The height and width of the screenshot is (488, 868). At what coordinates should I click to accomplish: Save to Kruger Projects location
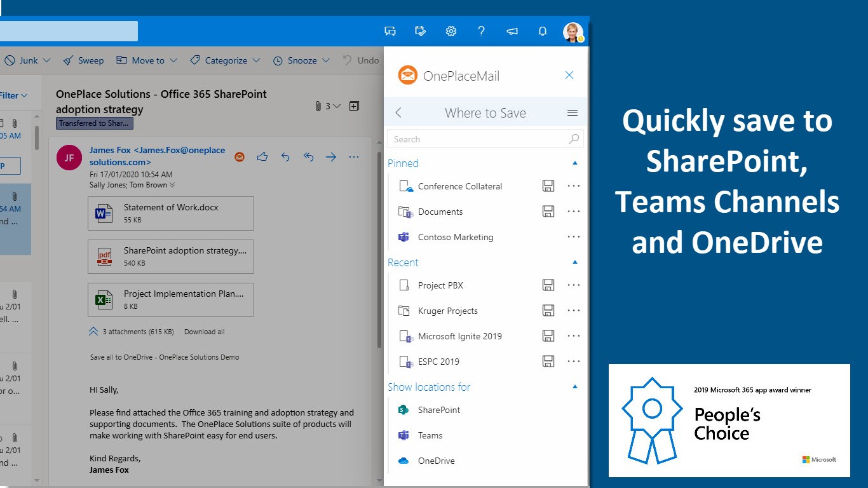(x=548, y=311)
